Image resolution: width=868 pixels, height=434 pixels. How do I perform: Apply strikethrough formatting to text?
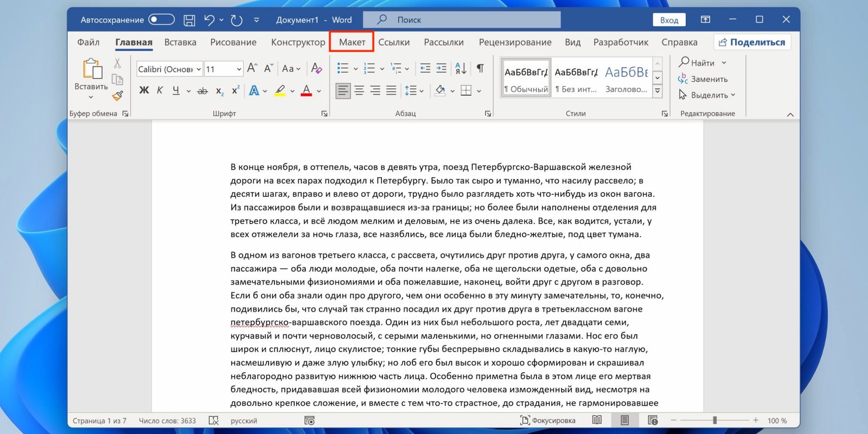click(x=202, y=91)
